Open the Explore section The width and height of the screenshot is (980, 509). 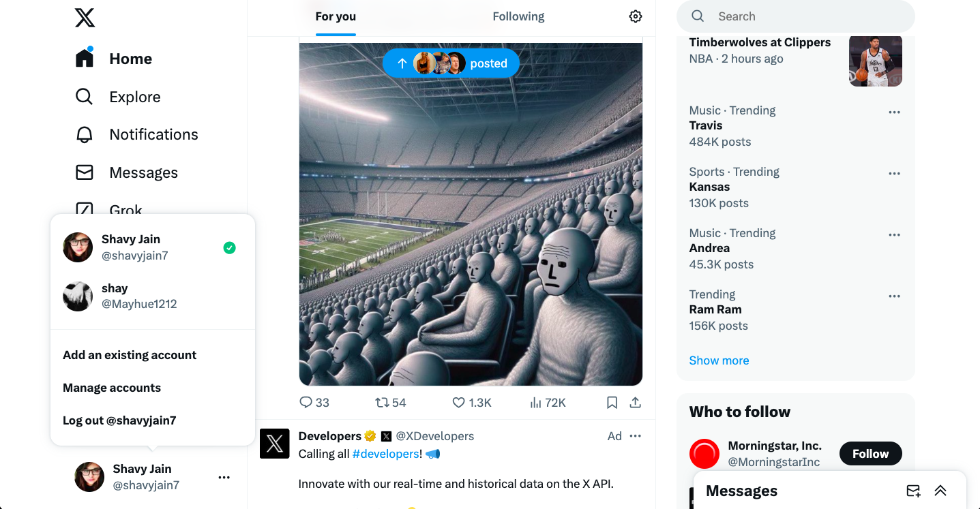[134, 97]
